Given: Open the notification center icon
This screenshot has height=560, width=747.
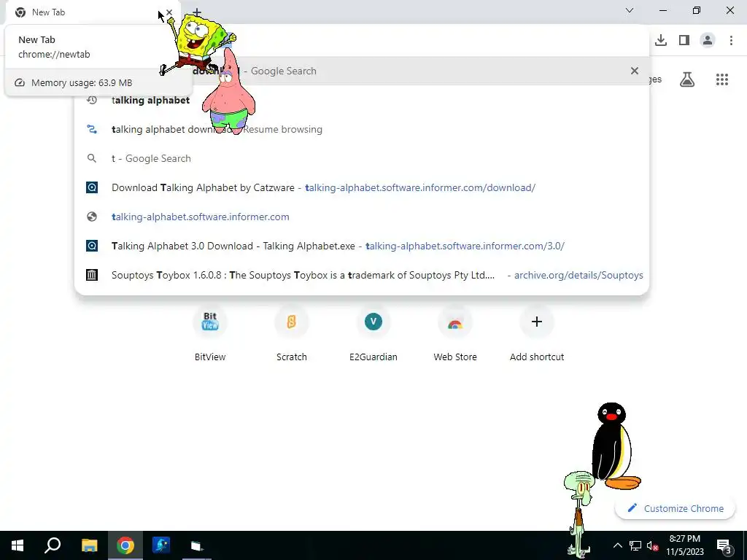Looking at the screenshot, I should (724, 545).
